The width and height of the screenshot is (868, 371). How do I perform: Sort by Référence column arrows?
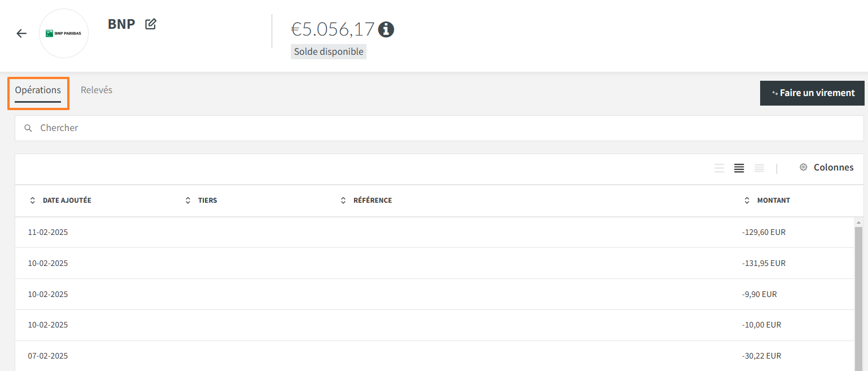[343, 200]
